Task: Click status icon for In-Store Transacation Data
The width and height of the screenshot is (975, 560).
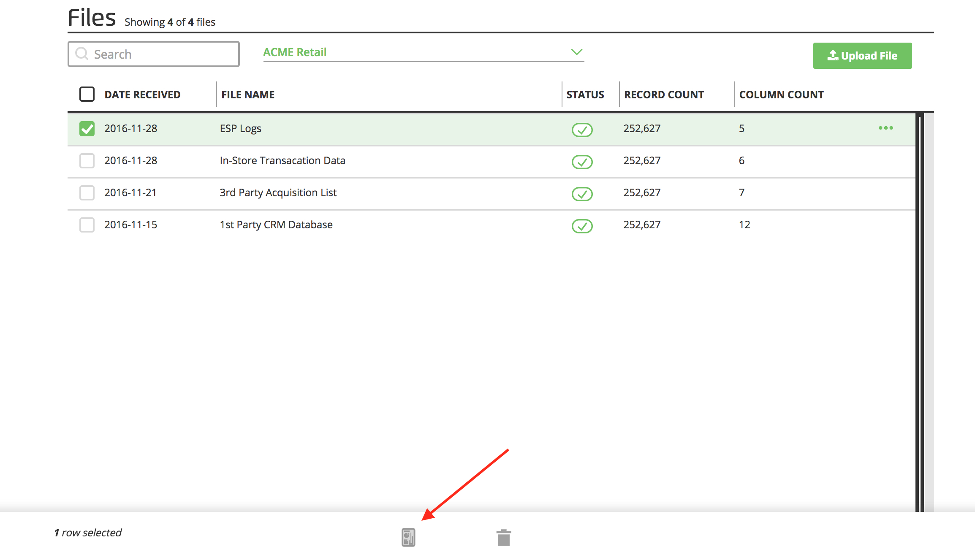Action: point(582,162)
